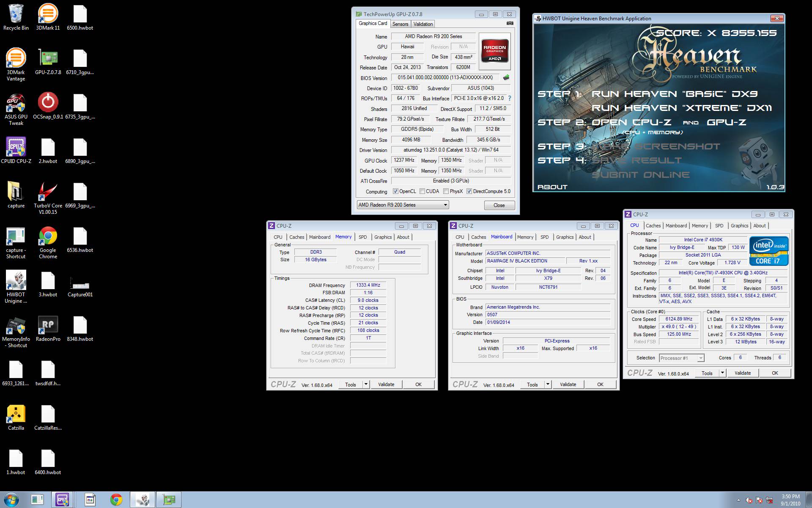Viewport: 812px width, 508px height.
Task: Show hidden tray icons arrow
Action: [738, 500]
